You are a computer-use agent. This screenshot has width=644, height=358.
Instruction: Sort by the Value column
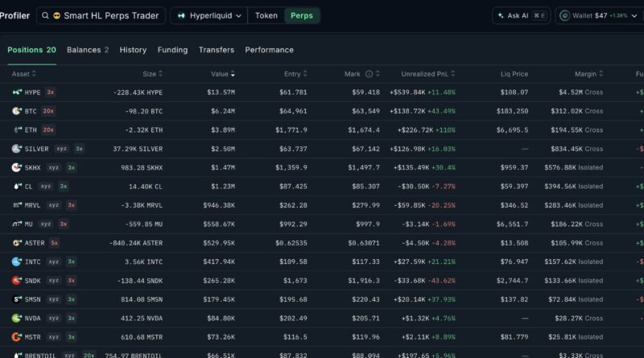point(223,74)
